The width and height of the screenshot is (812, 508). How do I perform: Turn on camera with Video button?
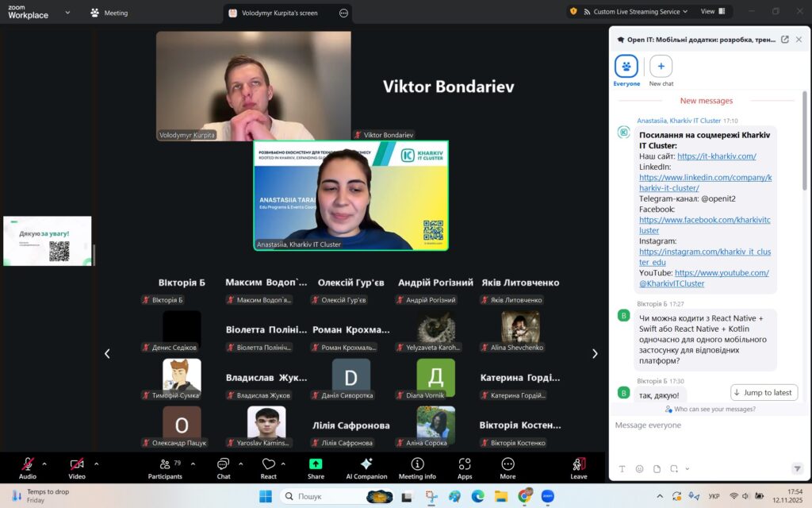(77, 464)
